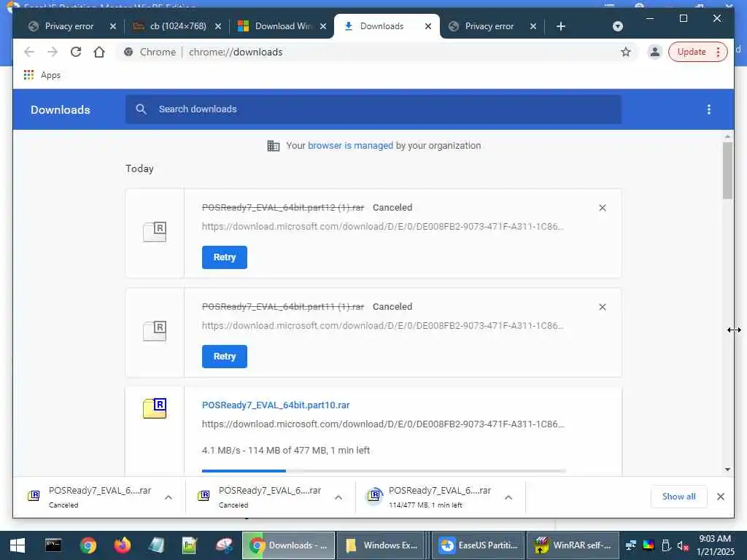Expand options for first canceled shelf download

169,497
